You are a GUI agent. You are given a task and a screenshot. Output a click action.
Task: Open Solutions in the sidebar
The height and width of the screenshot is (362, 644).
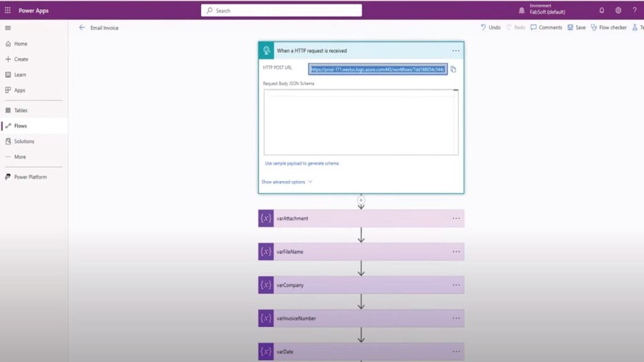pyautogui.click(x=24, y=141)
